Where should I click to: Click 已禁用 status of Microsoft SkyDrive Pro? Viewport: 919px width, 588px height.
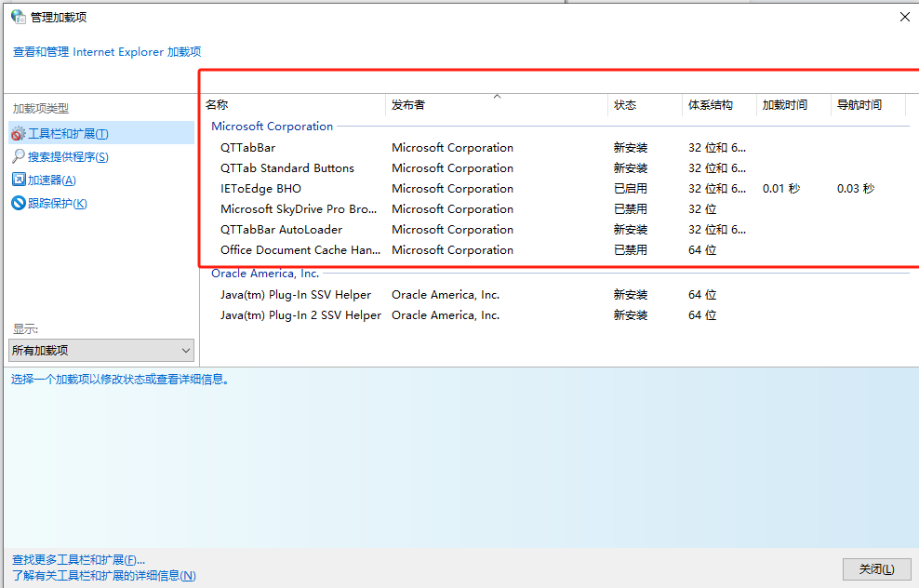pyautogui.click(x=630, y=209)
